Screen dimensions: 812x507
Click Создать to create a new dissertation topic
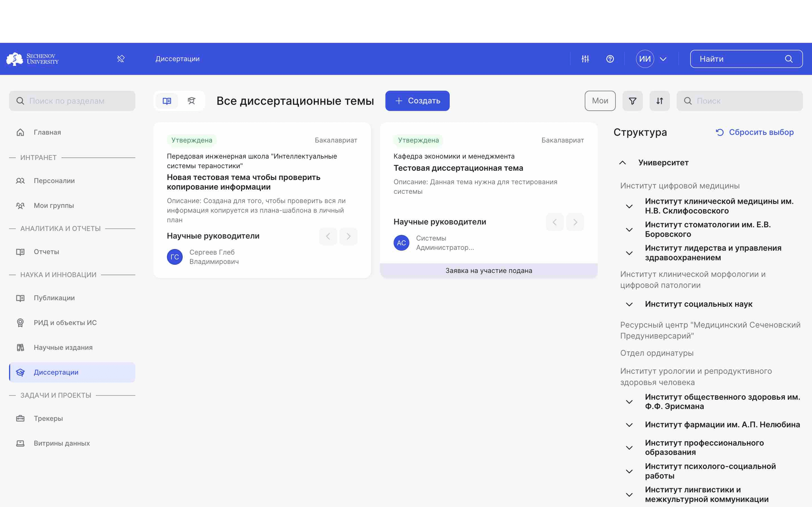pyautogui.click(x=417, y=101)
